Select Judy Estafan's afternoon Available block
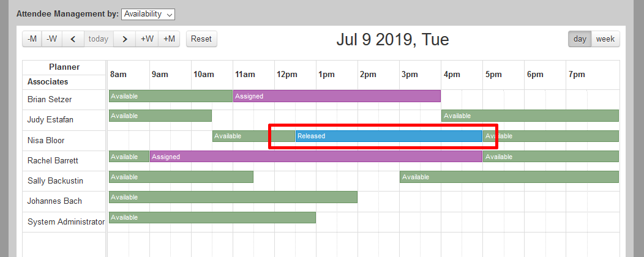 pyautogui.click(x=530, y=116)
